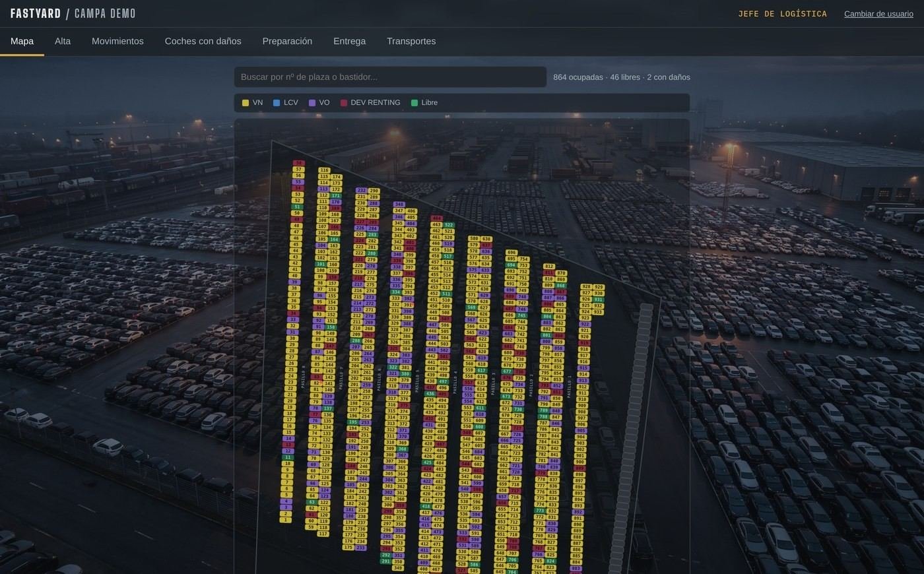924x574 pixels.
Task: Open the Mapa tab
Action: pyautogui.click(x=22, y=41)
